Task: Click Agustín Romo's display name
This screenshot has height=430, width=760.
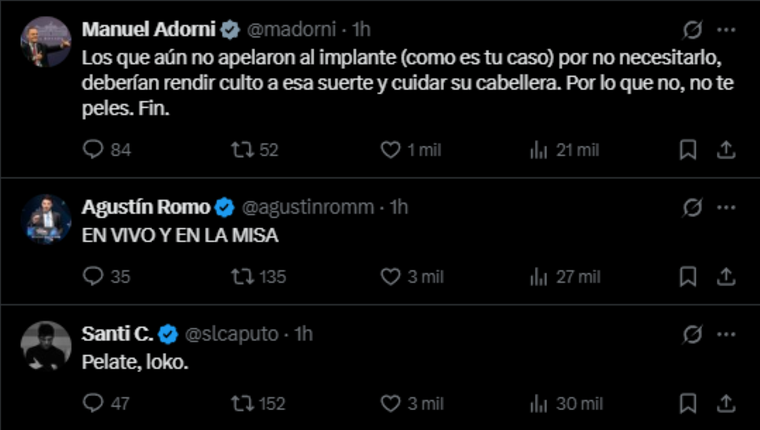Action: (146, 207)
